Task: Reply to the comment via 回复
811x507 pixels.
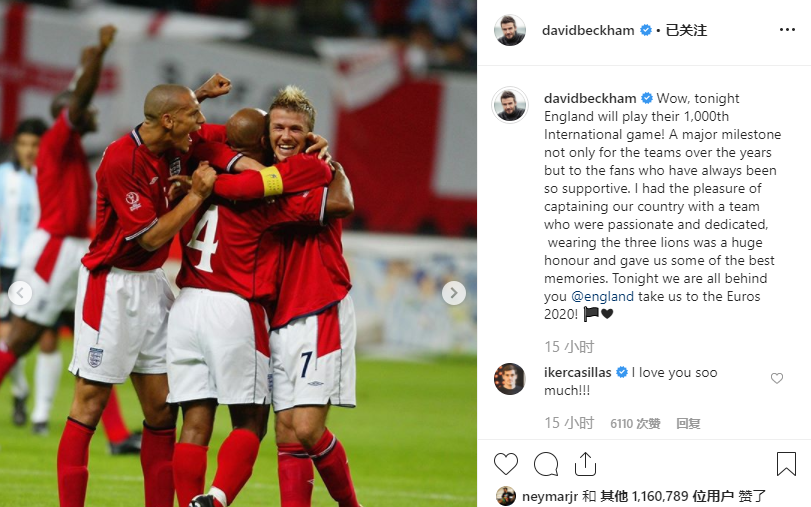Action: 688,424
